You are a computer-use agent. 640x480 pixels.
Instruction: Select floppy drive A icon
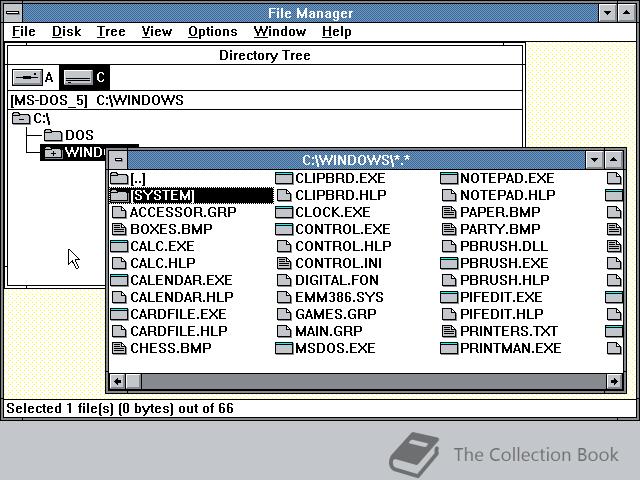(27, 77)
